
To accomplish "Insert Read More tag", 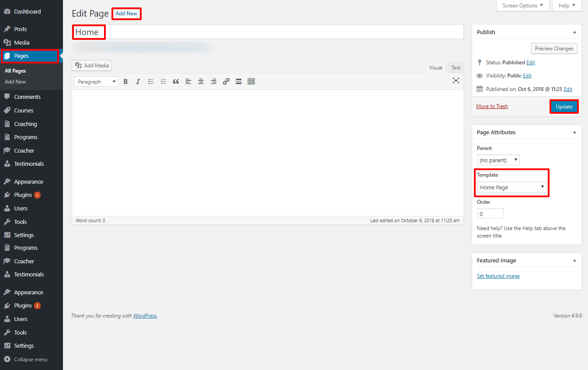I will tap(238, 81).
